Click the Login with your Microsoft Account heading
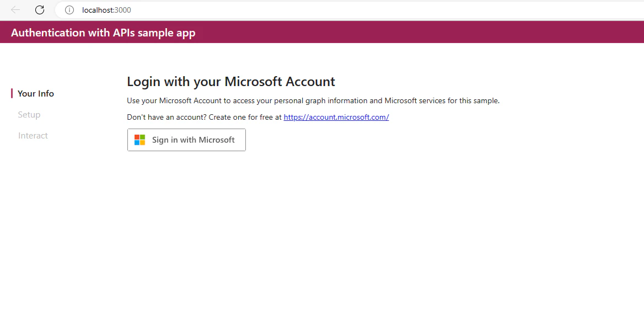 (x=231, y=81)
